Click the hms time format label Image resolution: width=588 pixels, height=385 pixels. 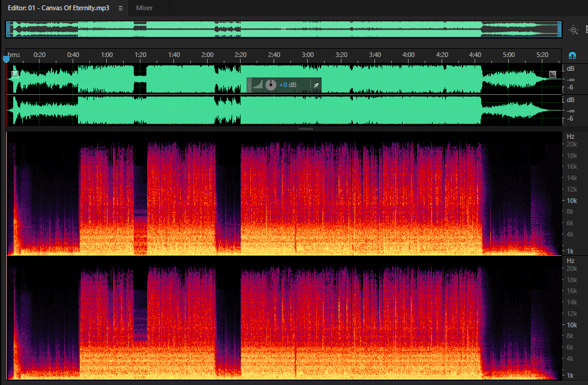click(14, 55)
